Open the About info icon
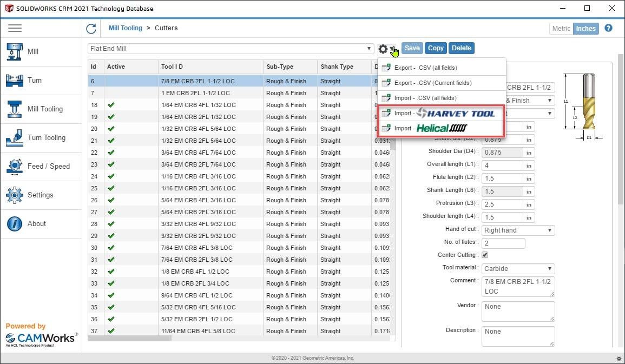The image size is (625, 364). tap(15, 224)
